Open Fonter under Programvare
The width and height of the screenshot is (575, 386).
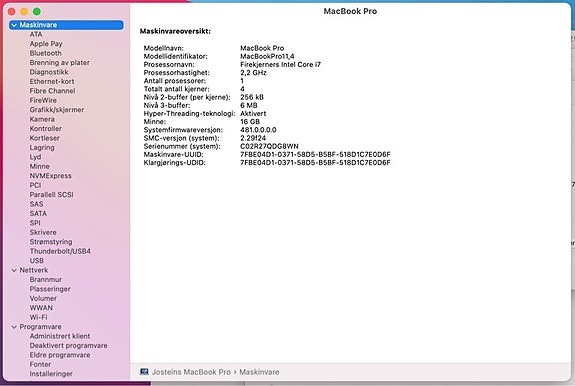tap(40, 365)
